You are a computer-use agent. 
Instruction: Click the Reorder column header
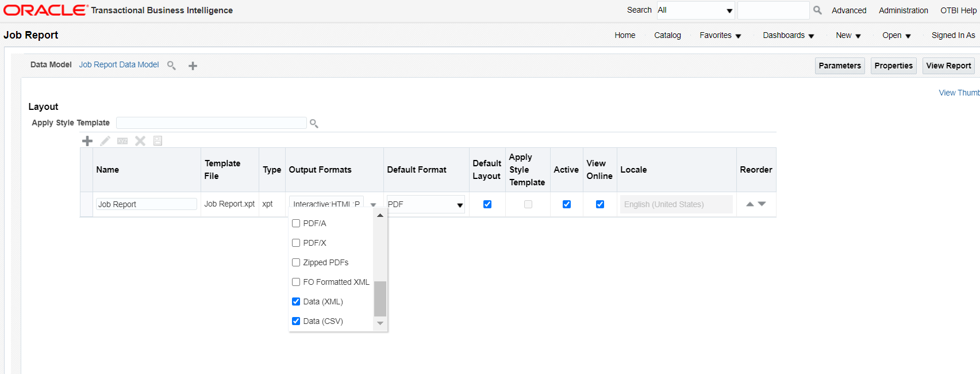[x=756, y=170]
